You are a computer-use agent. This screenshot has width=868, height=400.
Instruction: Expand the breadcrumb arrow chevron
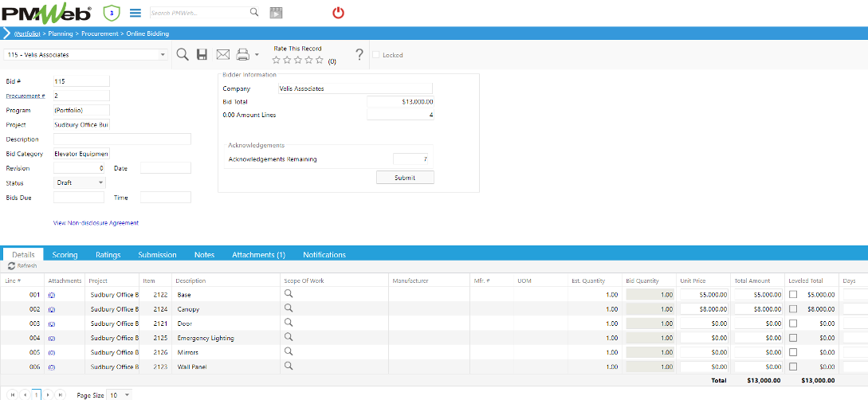tap(6, 33)
